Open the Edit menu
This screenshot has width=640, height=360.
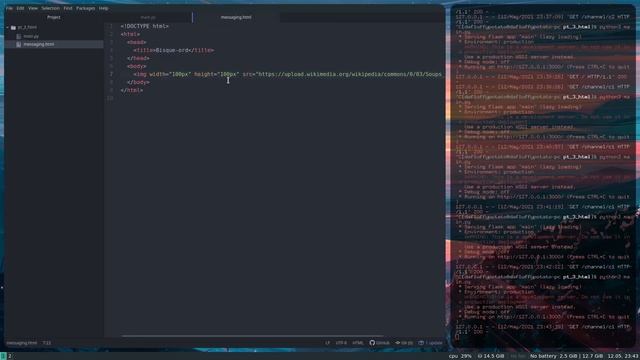20,8
